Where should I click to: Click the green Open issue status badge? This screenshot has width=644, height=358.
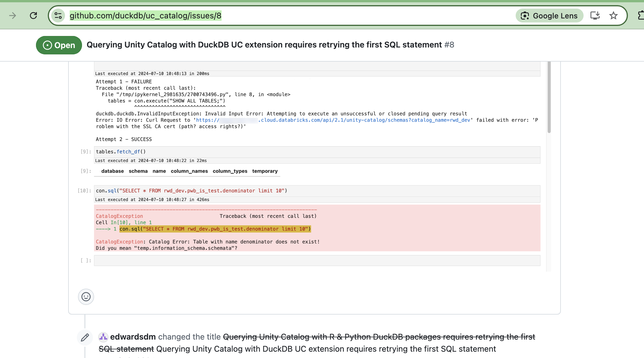click(59, 45)
